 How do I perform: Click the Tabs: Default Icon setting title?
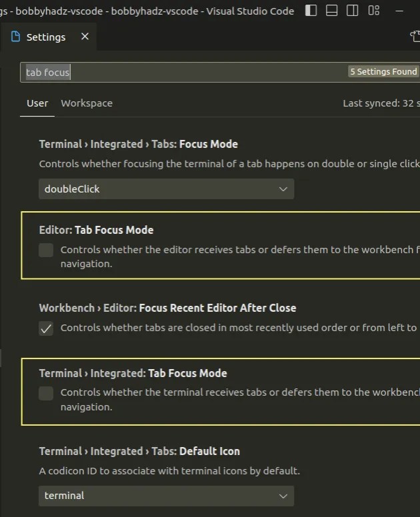tap(139, 451)
